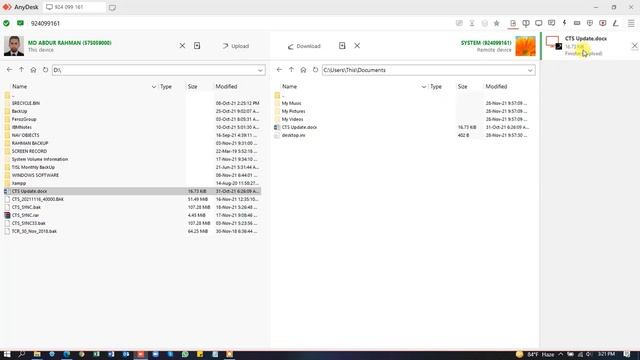This screenshot has height=360, width=640.
Task: Open the whiteboard pencil icon
Action: 616,23
